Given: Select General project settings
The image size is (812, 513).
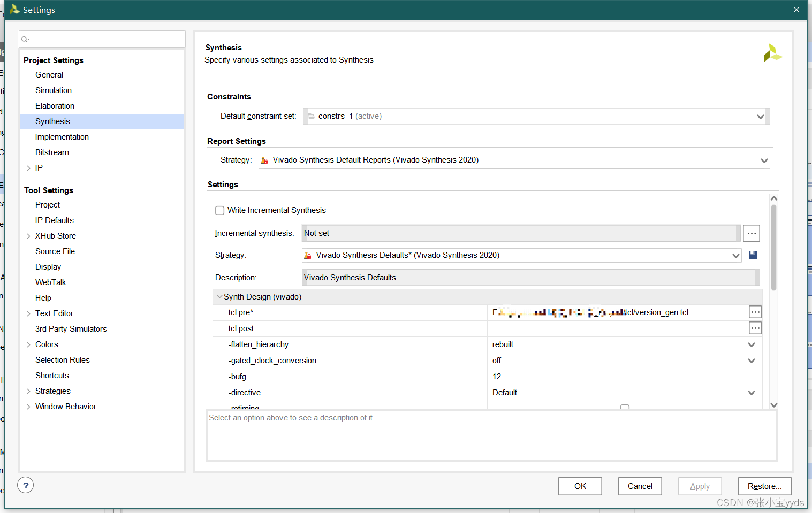Looking at the screenshot, I should click(x=49, y=75).
